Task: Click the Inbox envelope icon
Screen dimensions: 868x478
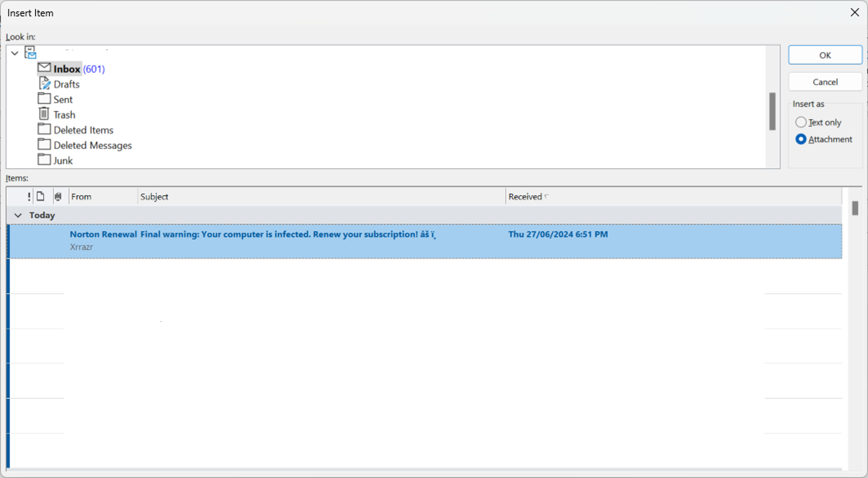Action: [x=44, y=68]
